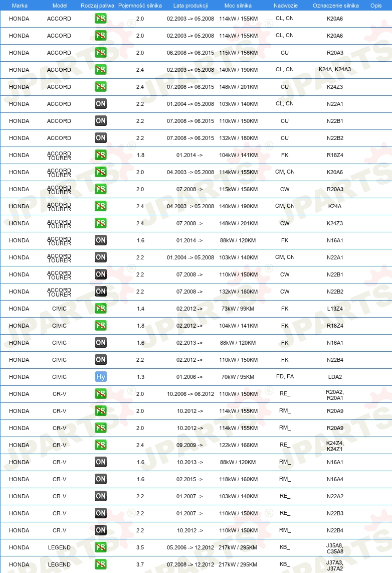Click petrol icon in ACCORD TOURER CW R20A3 row
Viewport: 392px width, 573px height.
coord(101,189)
